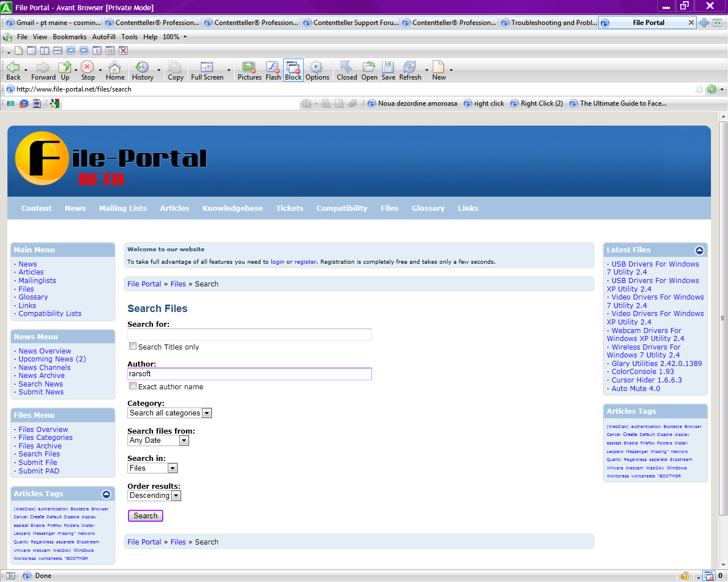Viewport: 728px width, 582px height.
Task: Click the mail envelope icon in the bookmarks bar
Action: (x=10, y=103)
